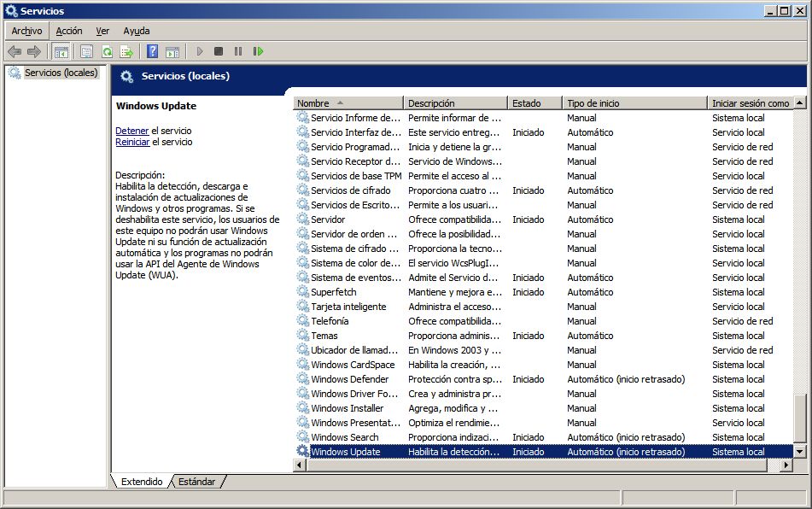812x509 pixels.
Task: Click the Pause service icon
Action: pos(238,51)
